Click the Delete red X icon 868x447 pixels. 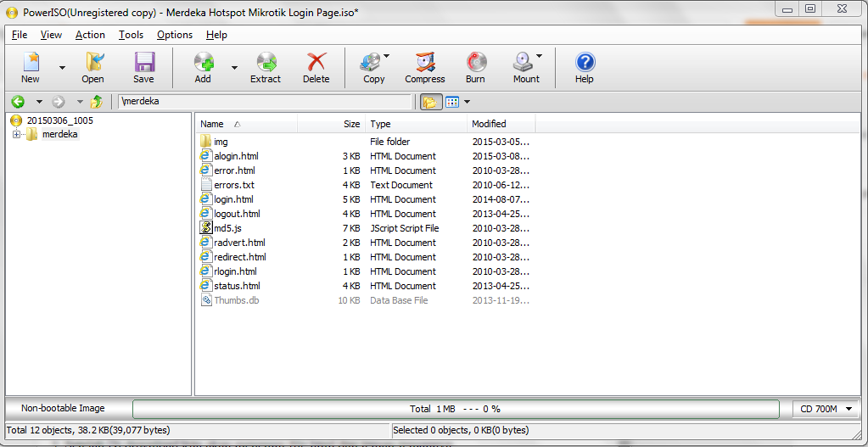[x=316, y=62]
